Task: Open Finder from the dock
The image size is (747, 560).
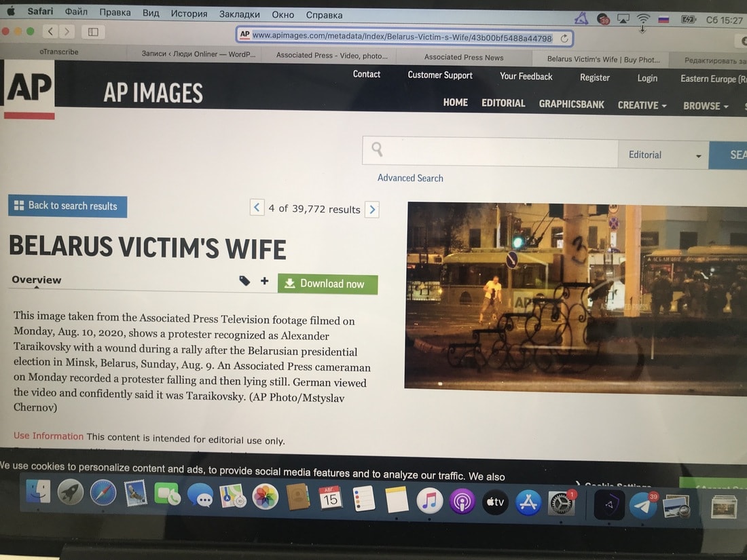Action: click(x=38, y=492)
